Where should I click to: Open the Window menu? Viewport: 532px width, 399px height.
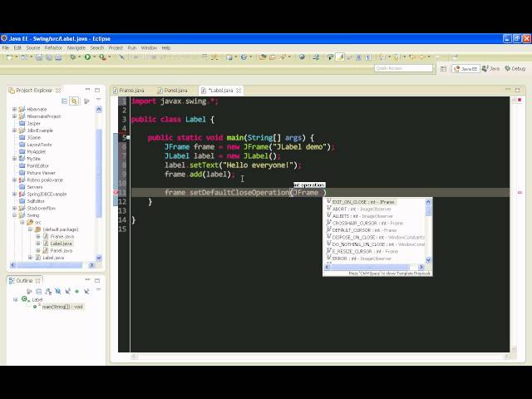tap(149, 48)
